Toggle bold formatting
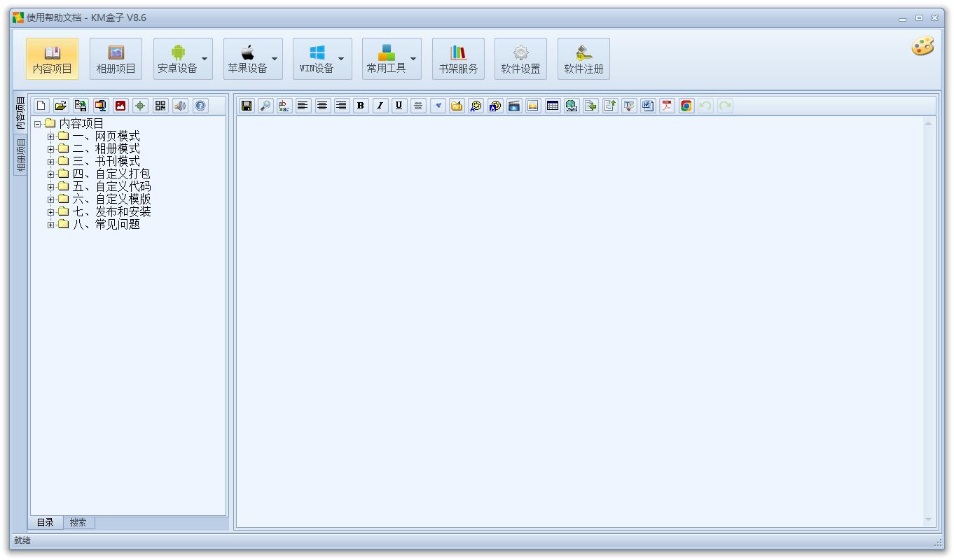 click(x=361, y=106)
